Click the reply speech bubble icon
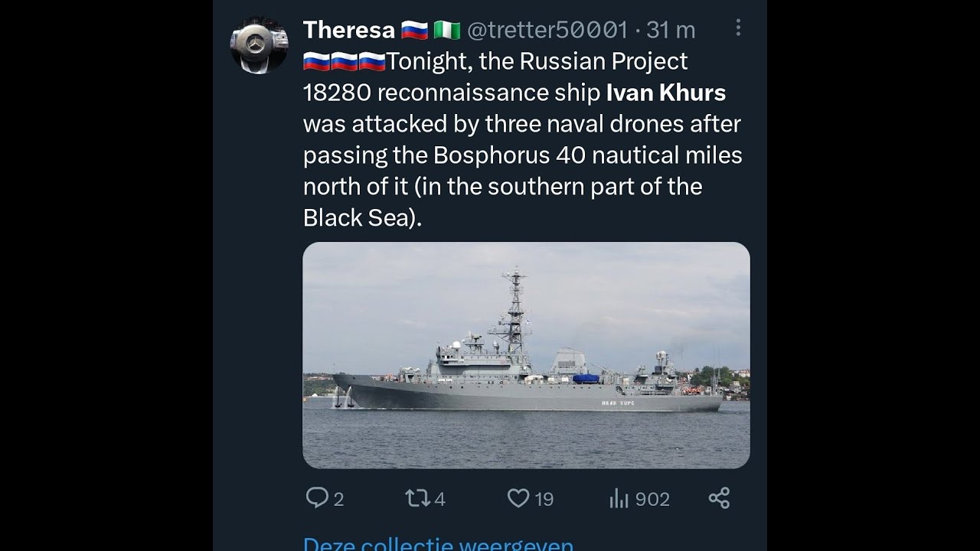The image size is (980, 551). coord(317,498)
